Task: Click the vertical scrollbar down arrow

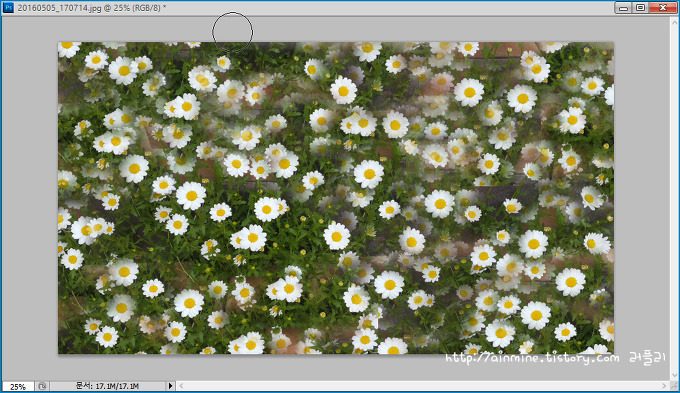Action: pos(674,375)
